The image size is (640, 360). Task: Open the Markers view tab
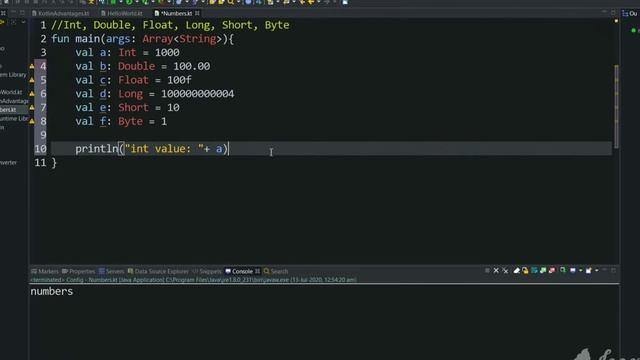45,271
